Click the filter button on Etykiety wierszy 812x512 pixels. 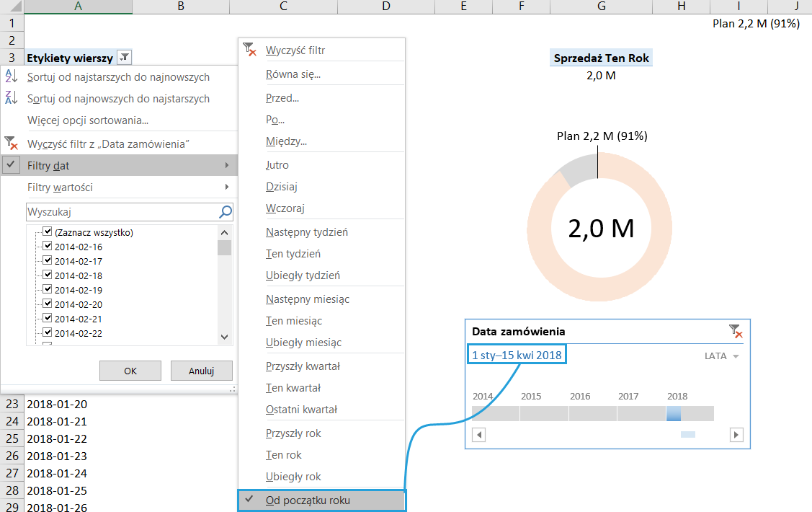[125, 58]
